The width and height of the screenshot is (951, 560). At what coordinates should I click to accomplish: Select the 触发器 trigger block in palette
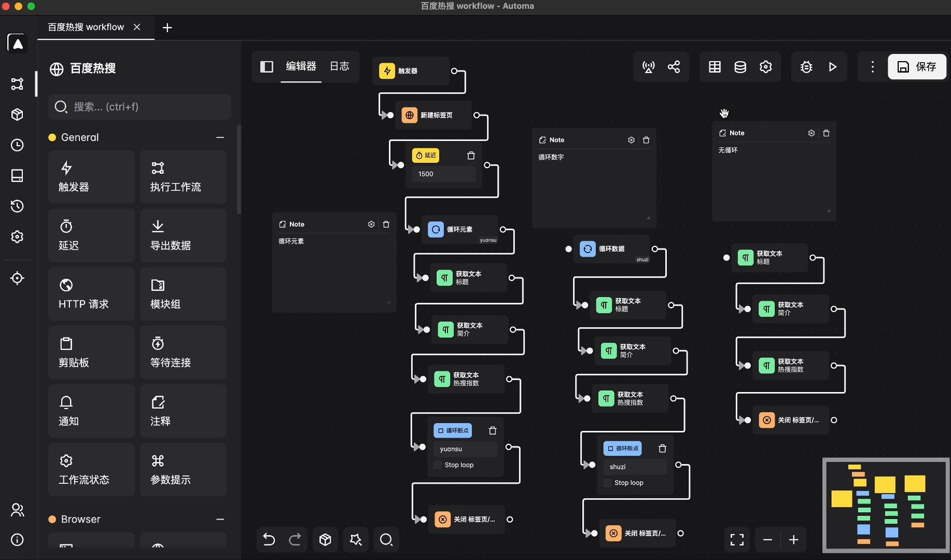(x=91, y=177)
